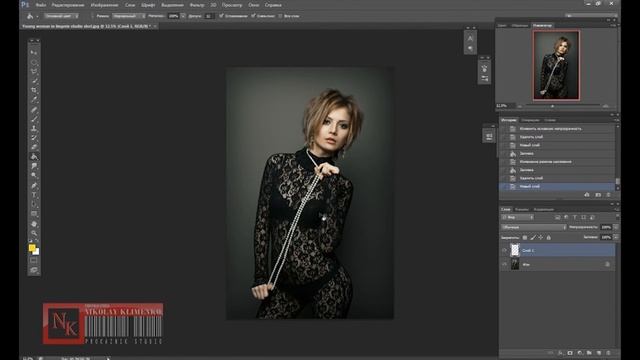Select the Zoom tool
Screen dimensions: 640x360
tap(34, 233)
